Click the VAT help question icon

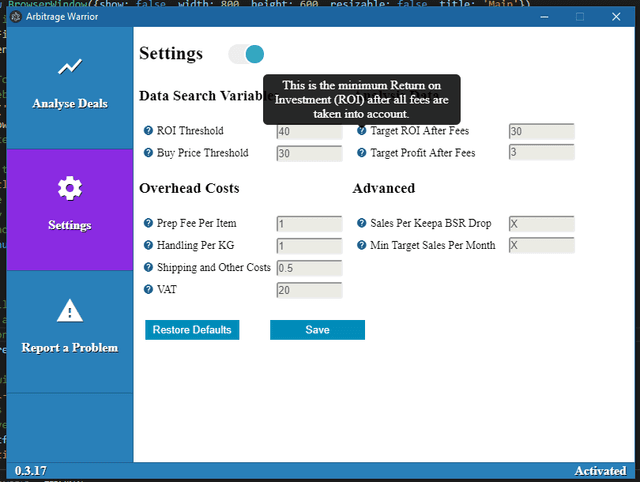[x=148, y=289]
